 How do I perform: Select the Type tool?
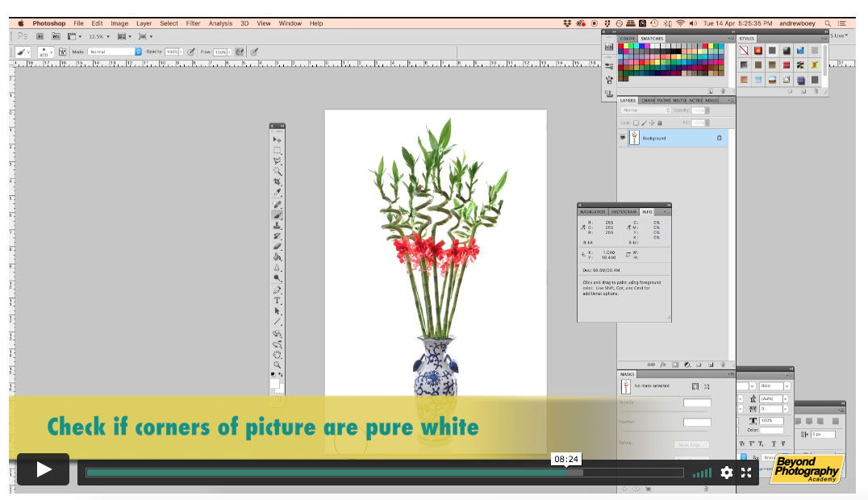[x=277, y=301]
